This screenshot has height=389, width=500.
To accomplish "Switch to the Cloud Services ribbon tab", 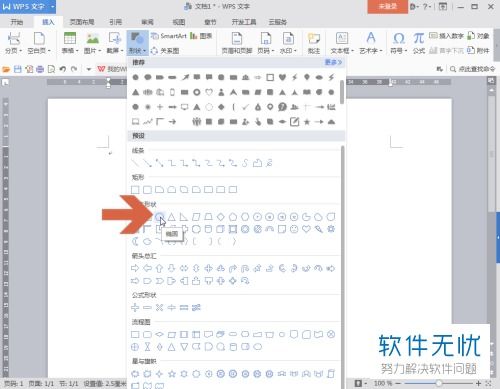I will 278,22.
